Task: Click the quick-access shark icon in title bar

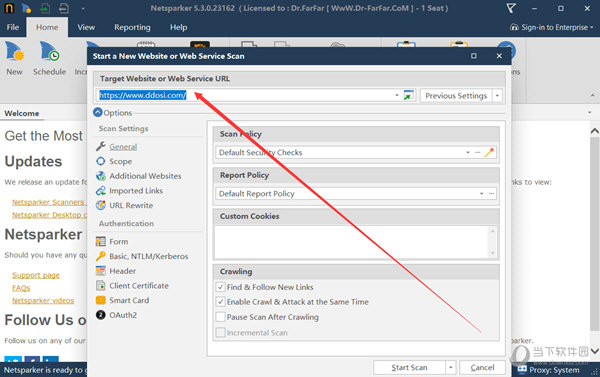Action: pos(26,8)
